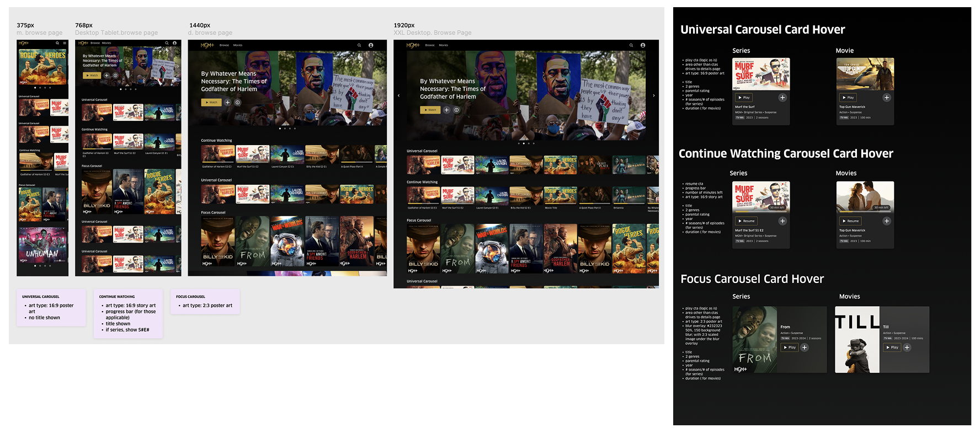
Task: Click Play on the Till focus card
Action: click(x=892, y=348)
